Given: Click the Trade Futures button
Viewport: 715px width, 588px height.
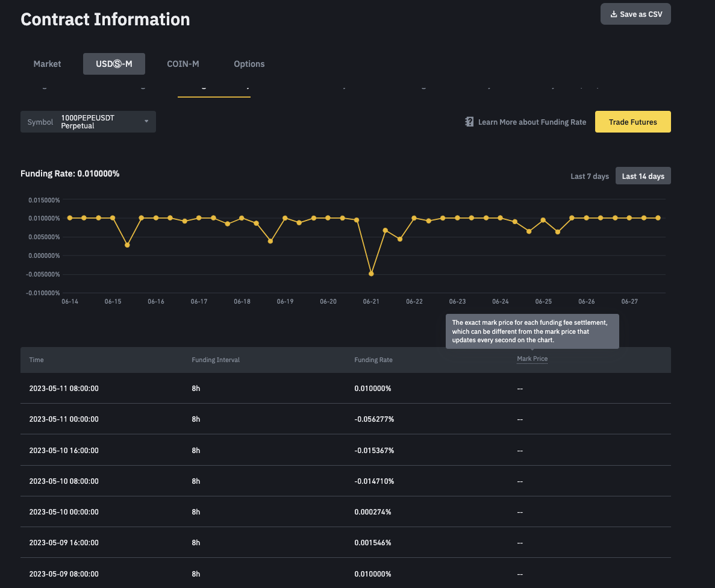Looking at the screenshot, I should coord(633,122).
